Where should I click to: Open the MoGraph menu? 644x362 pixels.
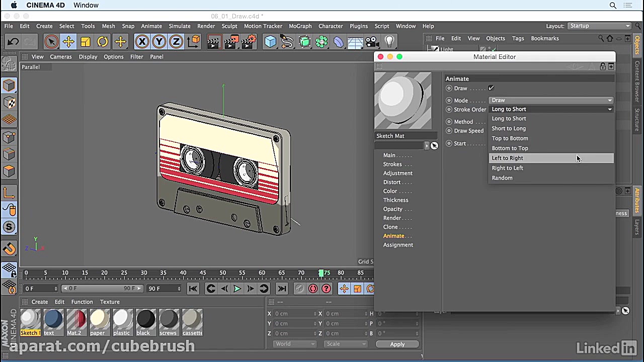click(300, 26)
